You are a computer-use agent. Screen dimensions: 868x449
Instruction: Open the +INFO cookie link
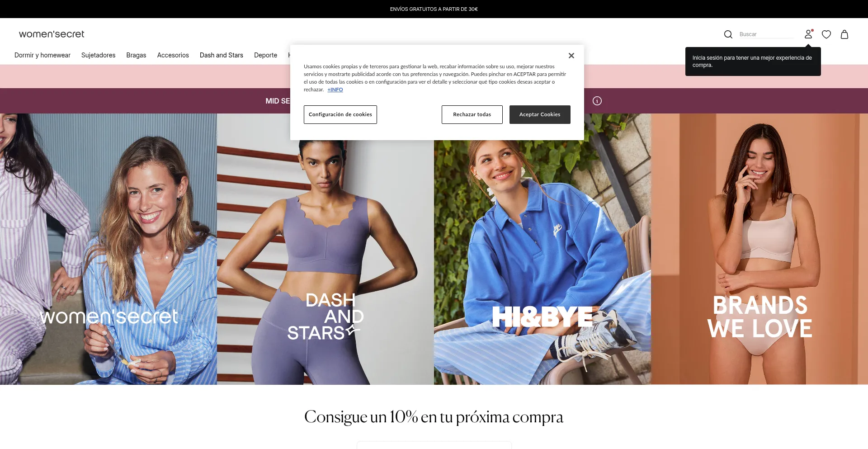335,90
